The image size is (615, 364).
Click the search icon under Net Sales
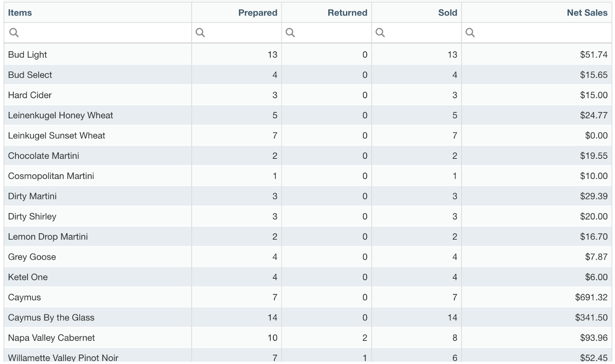[x=470, y=33]
